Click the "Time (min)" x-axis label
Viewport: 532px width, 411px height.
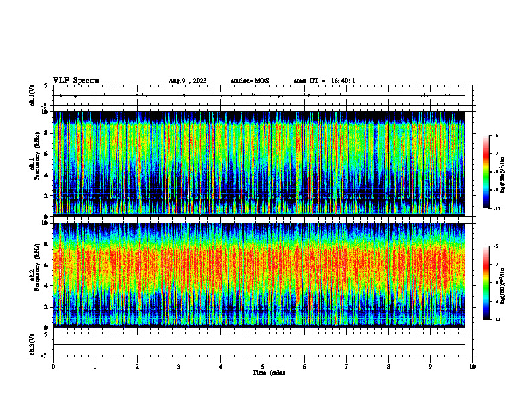269,373
